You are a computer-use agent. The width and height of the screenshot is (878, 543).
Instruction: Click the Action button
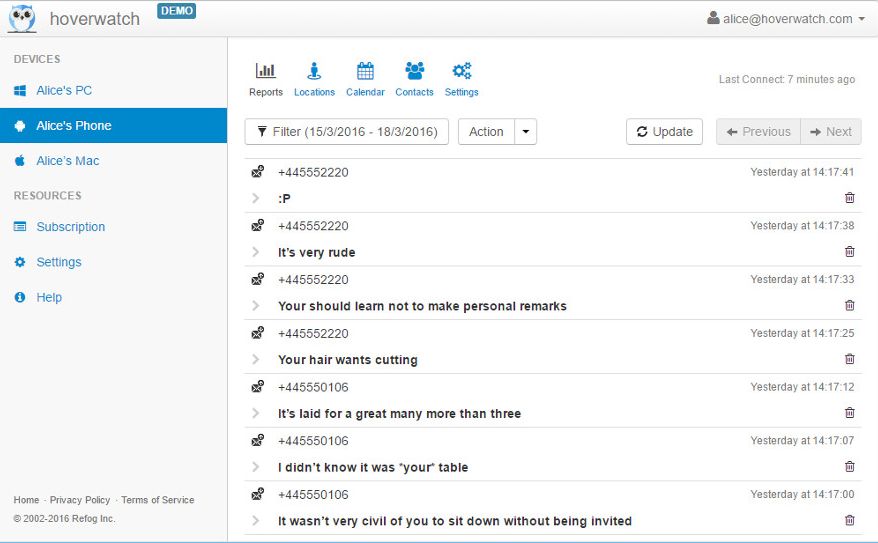[x=486, y=132]
